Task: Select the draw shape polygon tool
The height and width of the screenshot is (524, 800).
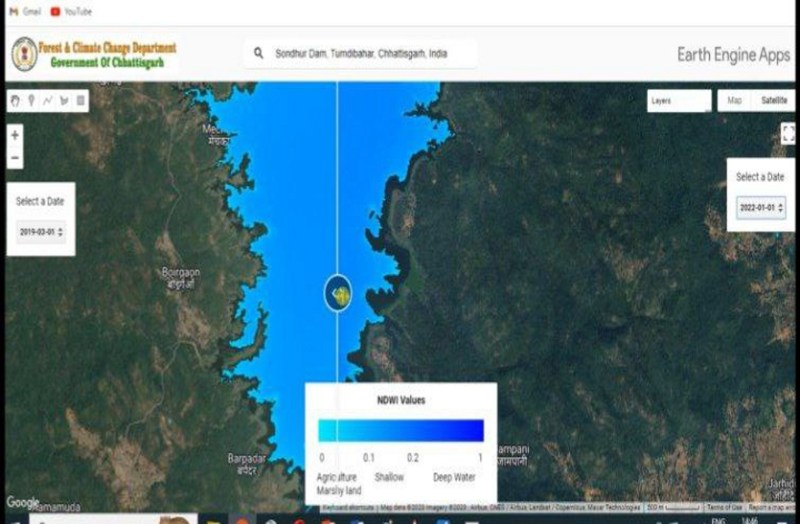Action: click(64, 100)
